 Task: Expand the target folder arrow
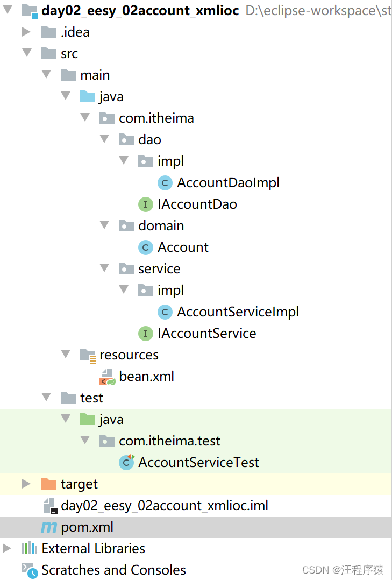[26, 484]
